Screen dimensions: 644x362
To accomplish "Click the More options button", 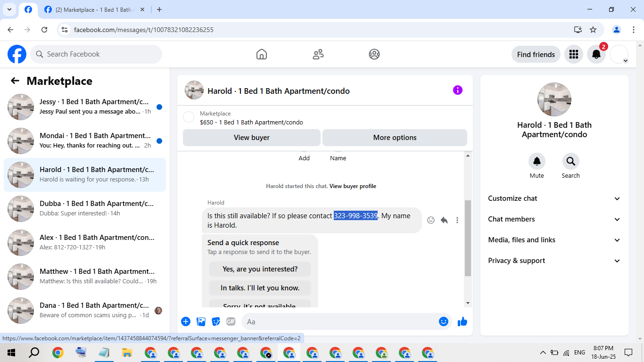I will point(395,138).
